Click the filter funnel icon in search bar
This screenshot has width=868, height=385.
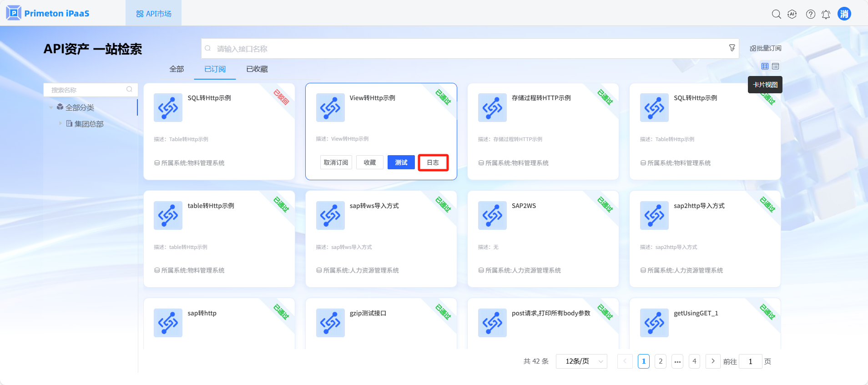(732, 48)
